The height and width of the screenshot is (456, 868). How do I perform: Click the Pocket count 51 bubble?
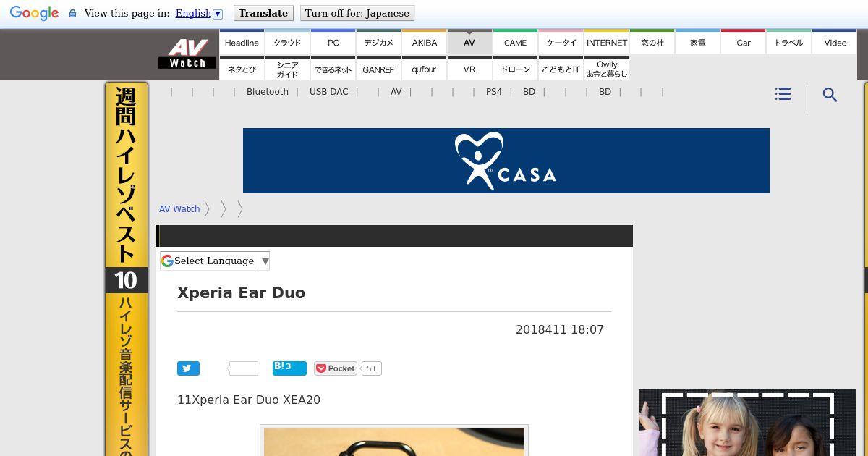tap(371, 368)
